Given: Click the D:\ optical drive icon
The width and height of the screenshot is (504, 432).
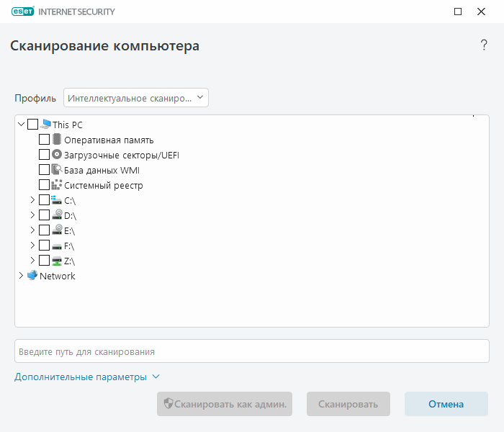Looking at the screenshot, I should pyautogui.click(x=57, y=215).
